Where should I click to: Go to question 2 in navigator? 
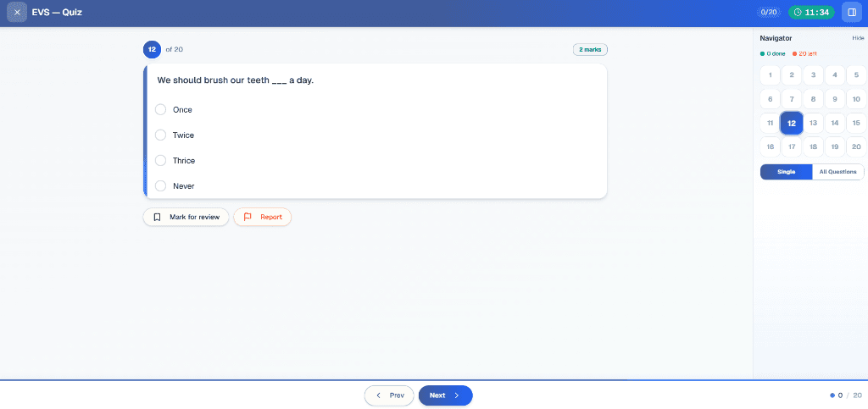(x=792, y=75)
